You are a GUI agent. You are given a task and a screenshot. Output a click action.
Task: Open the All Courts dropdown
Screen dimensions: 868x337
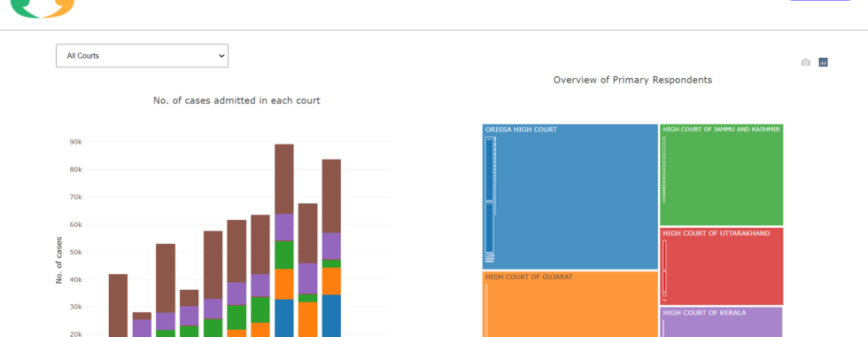pos(142,56)
